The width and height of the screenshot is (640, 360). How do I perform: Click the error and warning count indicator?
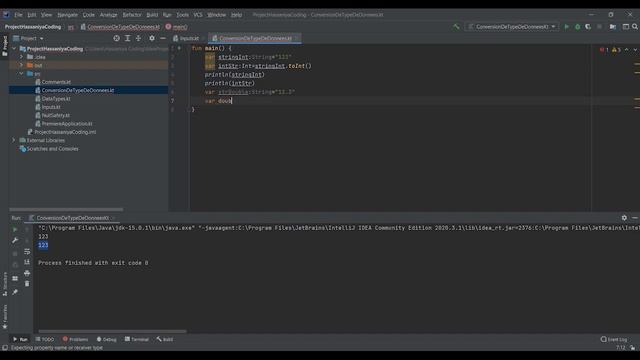610,49
